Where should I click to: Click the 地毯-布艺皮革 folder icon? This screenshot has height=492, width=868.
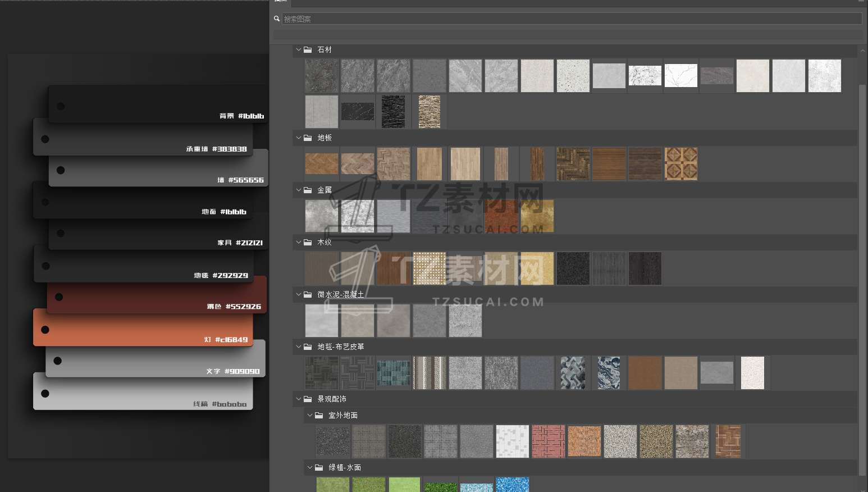click(x=308, y=347)
